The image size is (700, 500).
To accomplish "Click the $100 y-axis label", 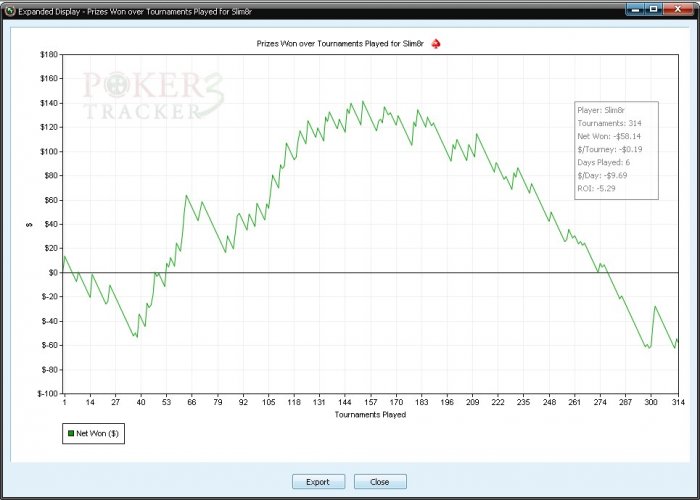I will 49,152.
